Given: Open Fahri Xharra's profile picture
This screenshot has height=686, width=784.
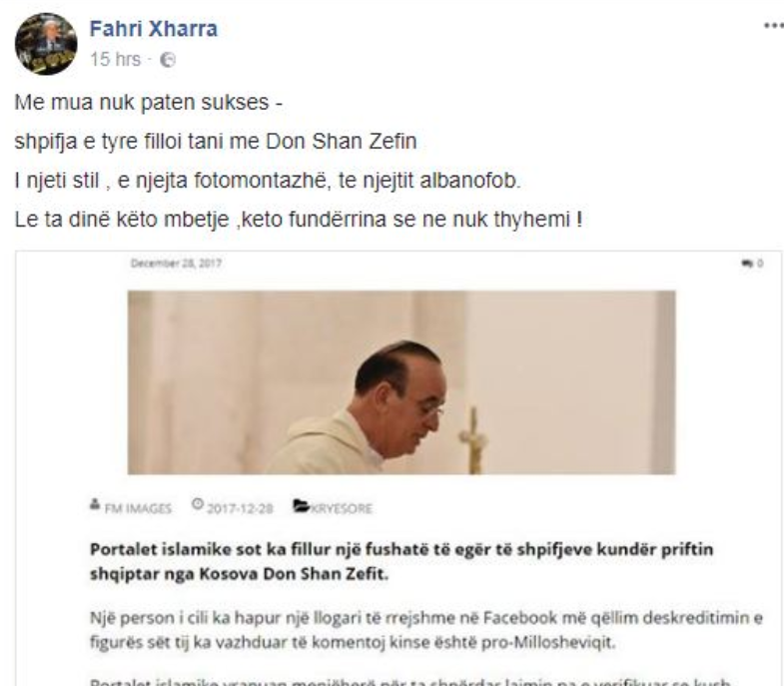Looking at the screenshot, I should pos(46,44).
